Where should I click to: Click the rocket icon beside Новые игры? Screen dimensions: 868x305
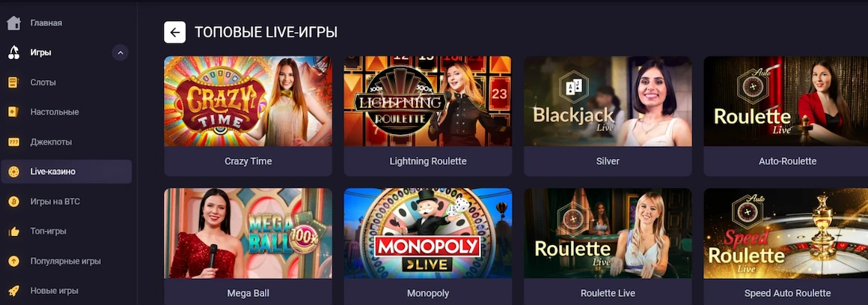coord(13,291)
